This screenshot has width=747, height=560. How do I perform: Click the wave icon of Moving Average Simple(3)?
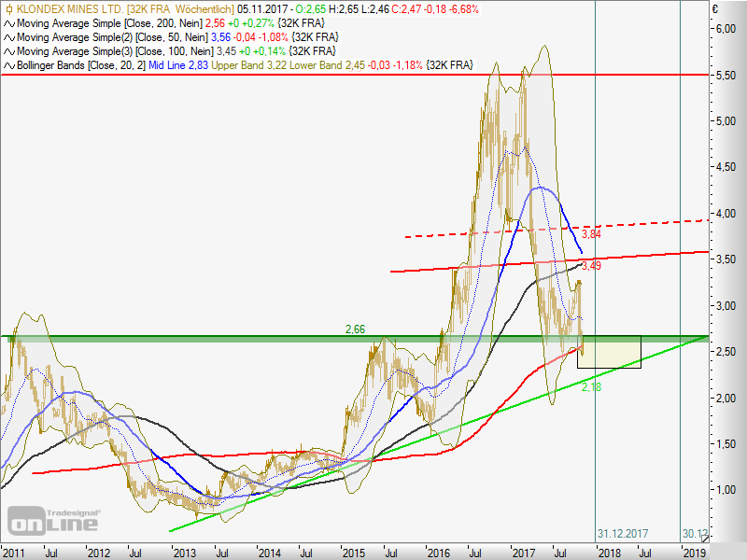pyautogui.click(x=9, y=51)
